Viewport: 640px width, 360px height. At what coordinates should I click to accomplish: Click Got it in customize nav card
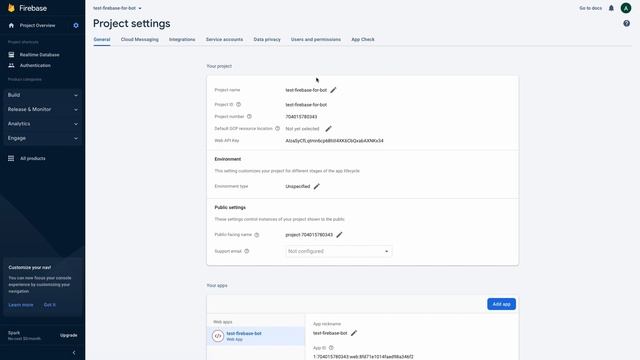50,305
